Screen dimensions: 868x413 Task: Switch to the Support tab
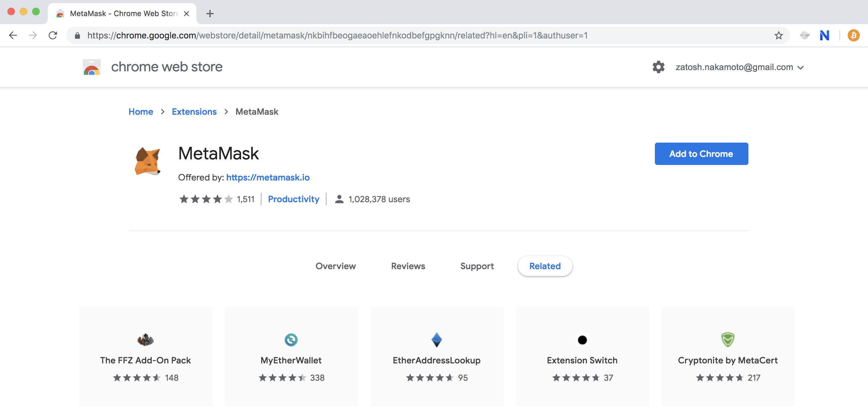tap(477, 266)
